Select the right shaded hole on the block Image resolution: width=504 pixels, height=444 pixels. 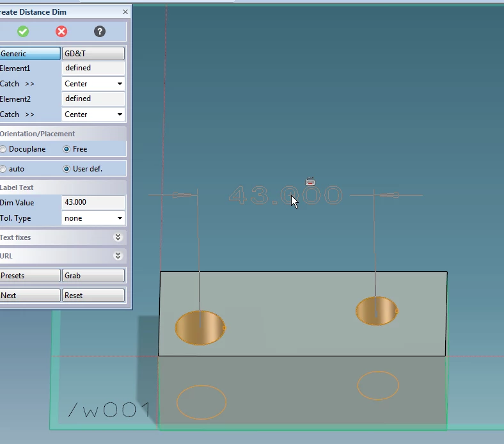[377, 311]
